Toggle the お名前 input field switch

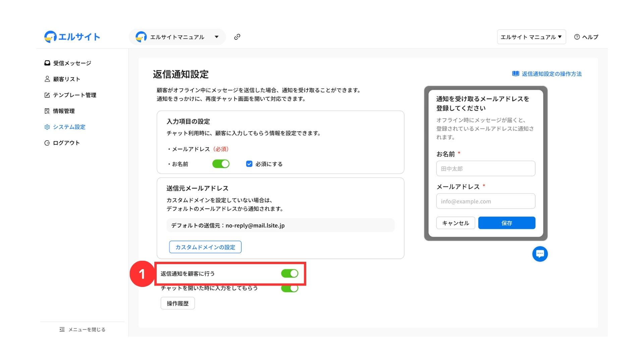pyautogui.click(x=221, y=164)
